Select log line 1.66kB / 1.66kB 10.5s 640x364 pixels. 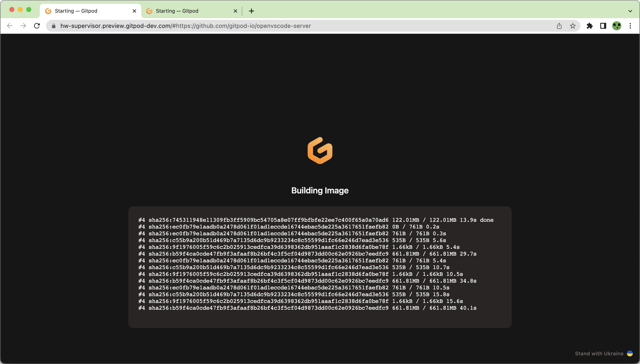pyautogui.click(x=301, y=274)
